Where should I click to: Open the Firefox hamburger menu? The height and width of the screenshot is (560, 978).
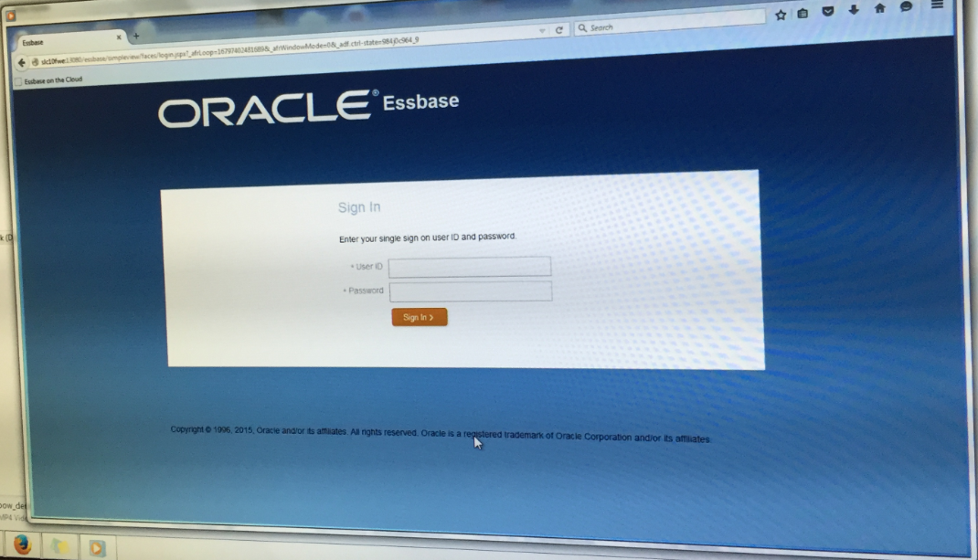(x=937, y=5)
